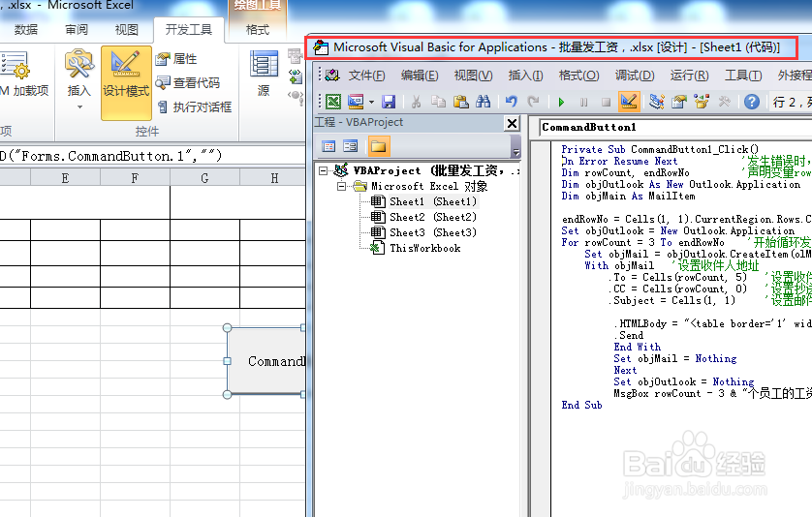The width and height of the screenshot is (812, 517).
Task: Collapse the VBAProject tree node
Action: point(323,170)
